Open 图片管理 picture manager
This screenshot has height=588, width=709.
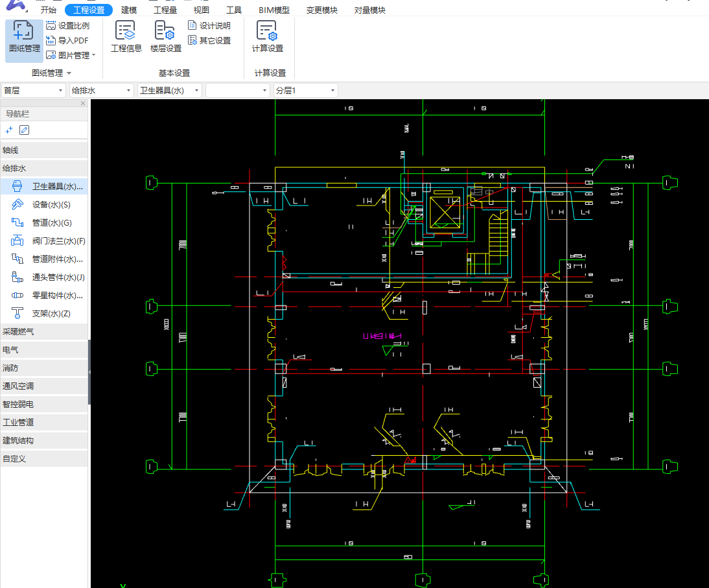pos(68,55)
